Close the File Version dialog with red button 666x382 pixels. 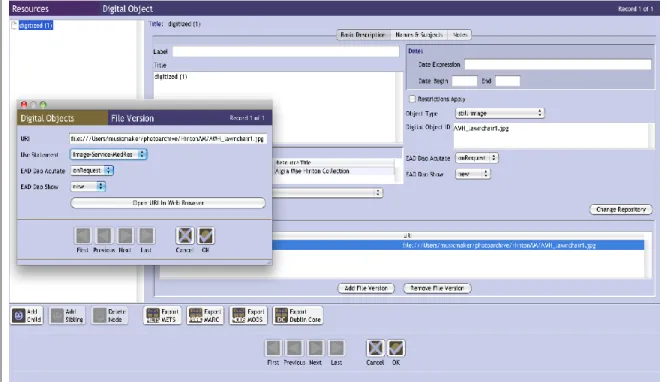pyautogui.click(x=24, y=105)
